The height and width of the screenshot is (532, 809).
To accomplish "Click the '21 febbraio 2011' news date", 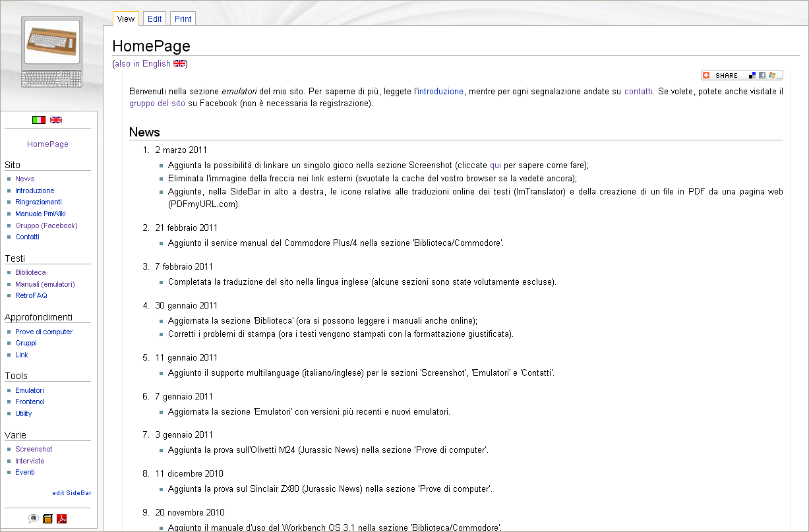I will coord(187,228).
